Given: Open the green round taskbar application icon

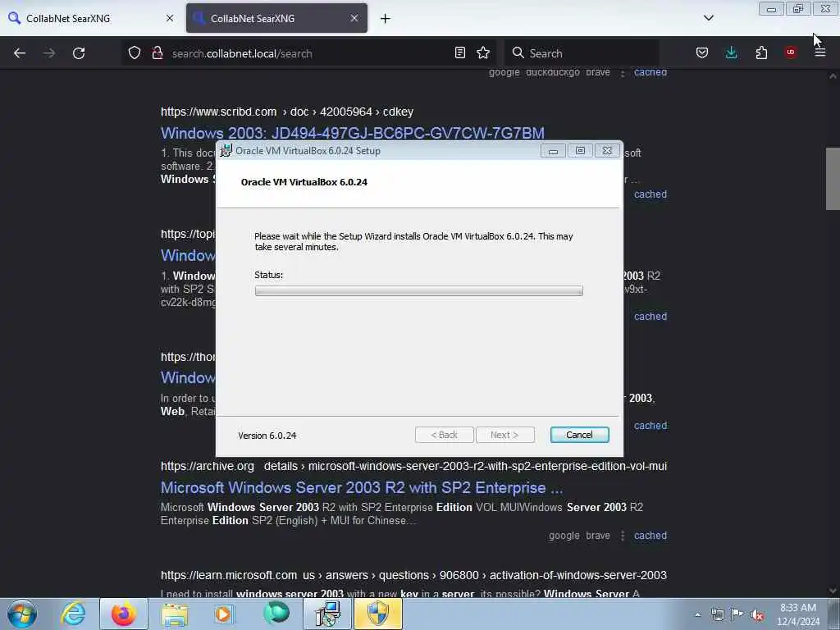Looking at the screenshot, I should click(276, 613).
